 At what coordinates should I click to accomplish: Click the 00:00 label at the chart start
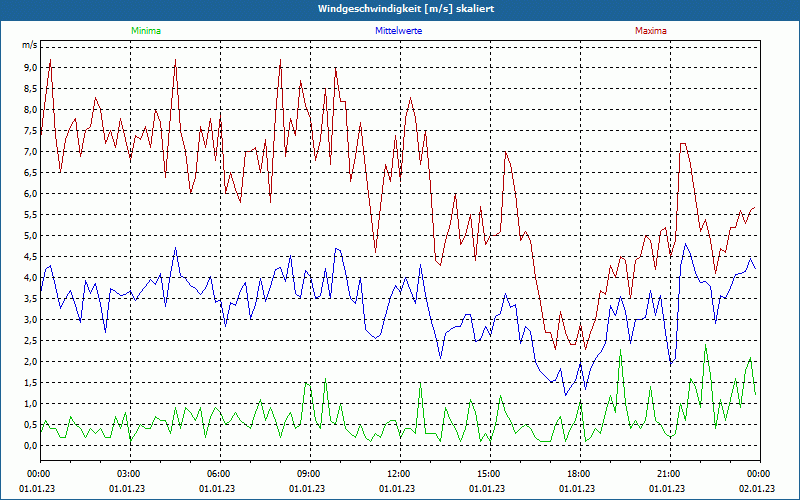point(40,474)
